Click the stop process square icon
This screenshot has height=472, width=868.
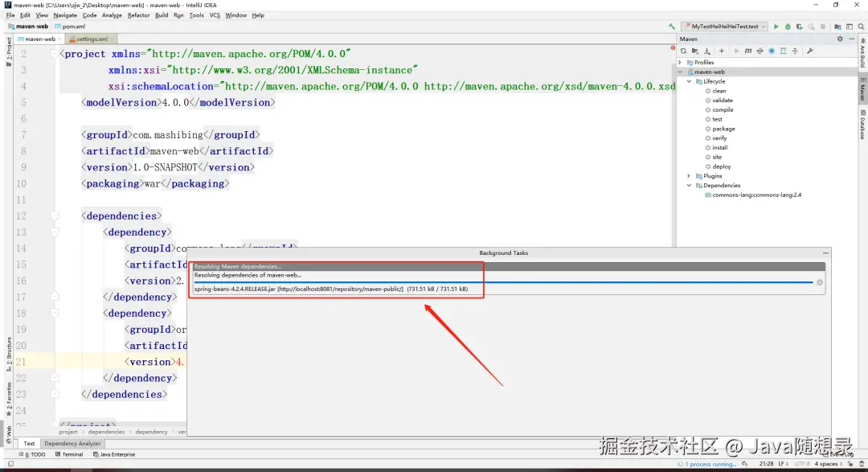click(823, 26)
